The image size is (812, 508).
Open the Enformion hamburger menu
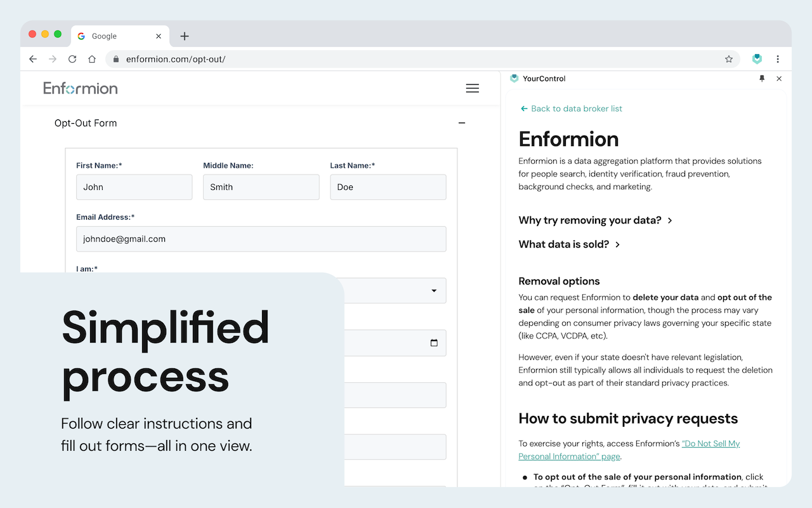tap(472, 88)
